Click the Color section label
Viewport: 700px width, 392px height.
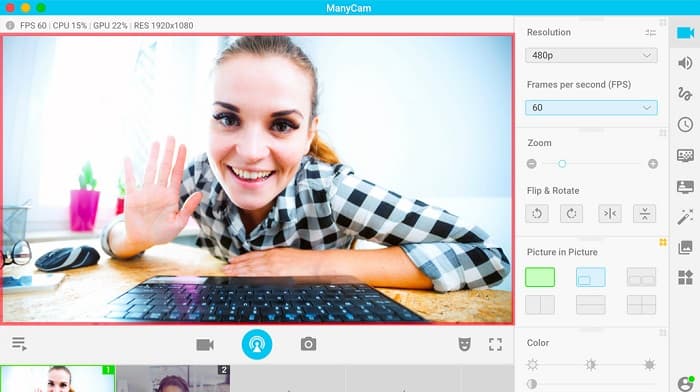pos(538,343)
